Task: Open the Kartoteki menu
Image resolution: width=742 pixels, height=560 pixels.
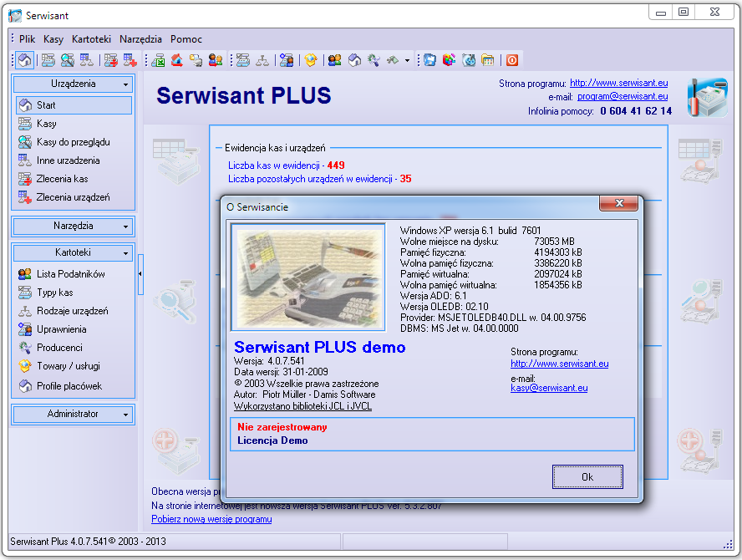Action: pos(91,39)
